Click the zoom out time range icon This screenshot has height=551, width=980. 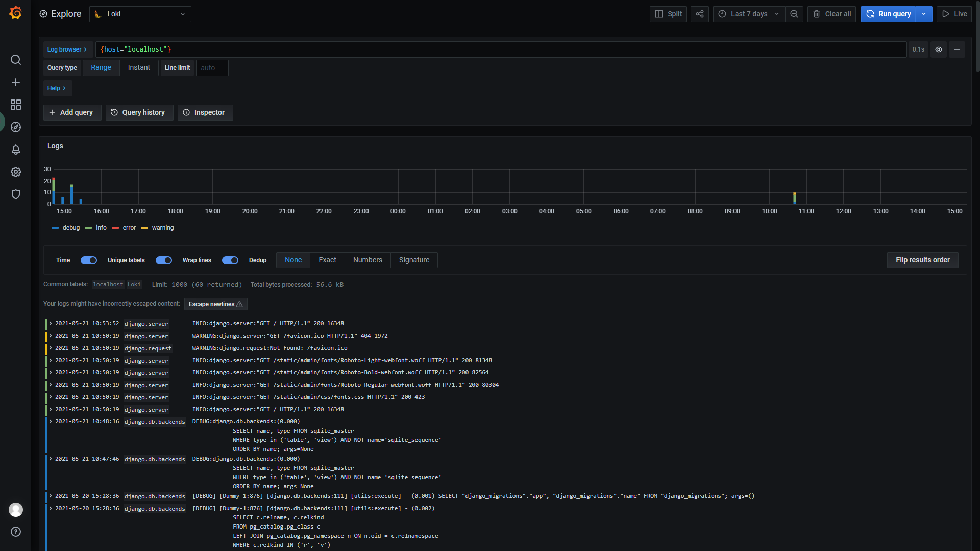[x=794, y=14]
